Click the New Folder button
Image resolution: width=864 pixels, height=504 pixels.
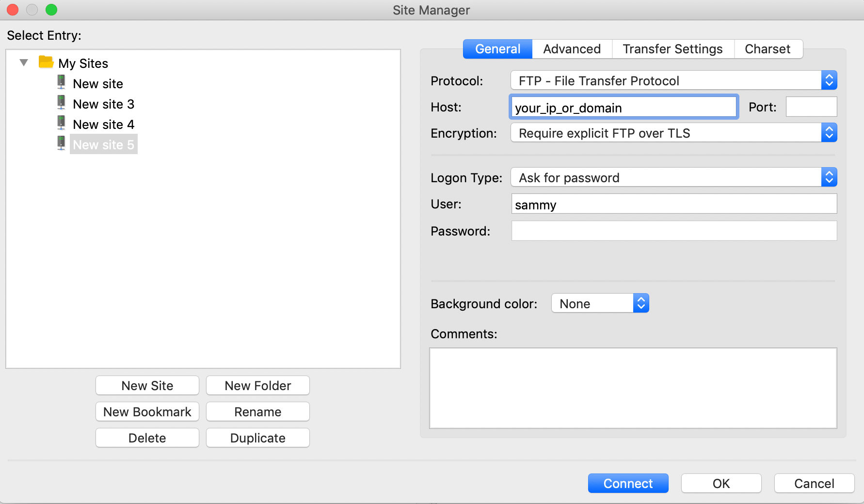coord(258,386)
